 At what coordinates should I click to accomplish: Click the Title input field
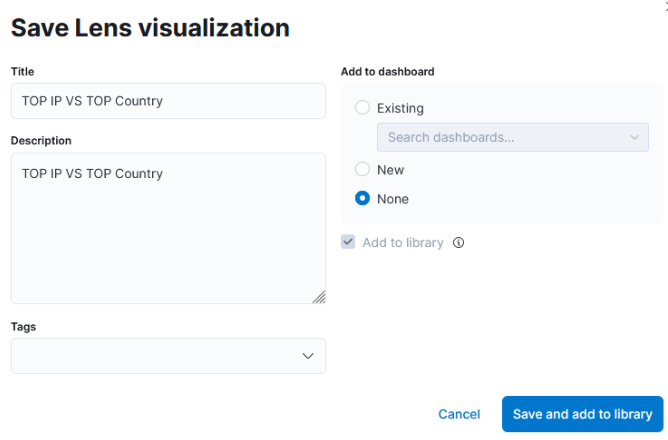(168, 101)
